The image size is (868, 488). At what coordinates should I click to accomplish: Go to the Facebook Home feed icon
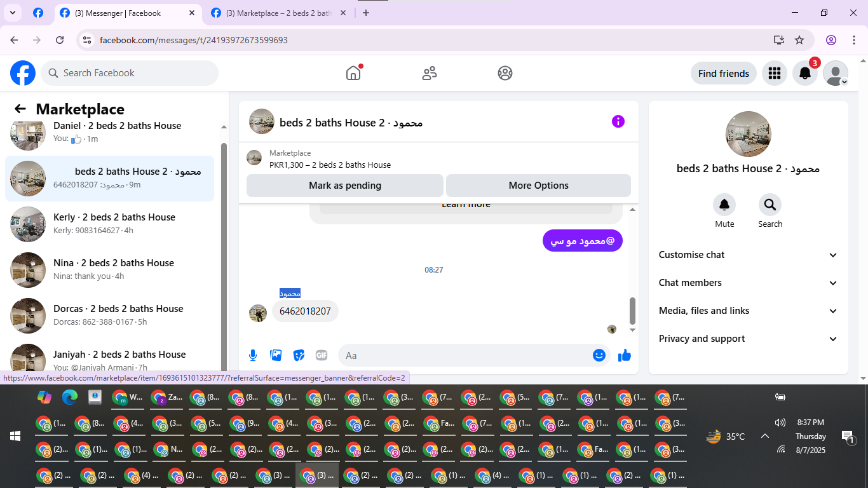point(353,73)
